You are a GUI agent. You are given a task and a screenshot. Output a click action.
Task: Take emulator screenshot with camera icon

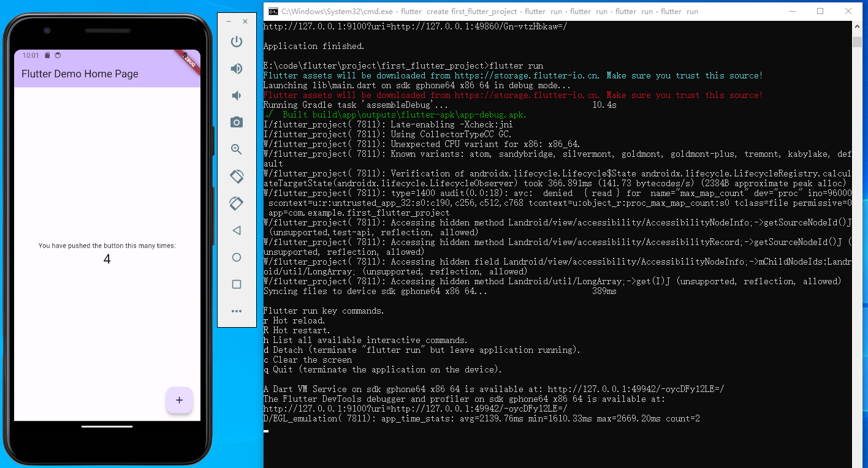pyautogui.click(x=237, y=123)
